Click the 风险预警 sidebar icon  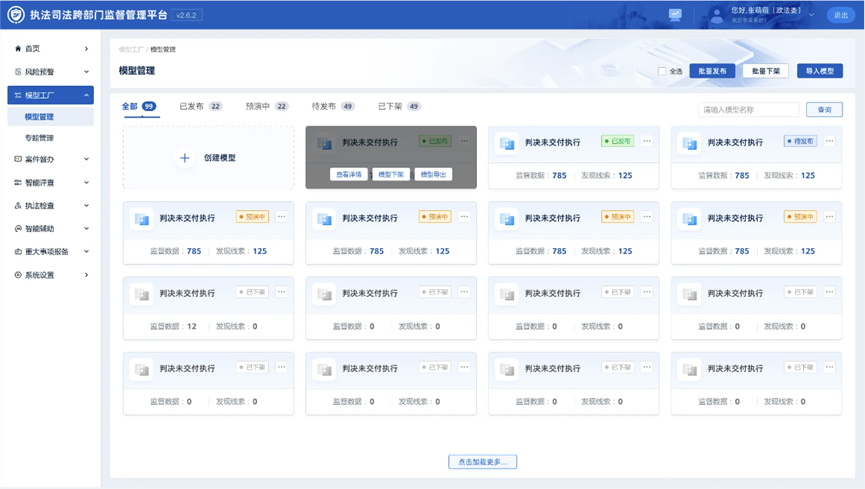tap(17, 72)
